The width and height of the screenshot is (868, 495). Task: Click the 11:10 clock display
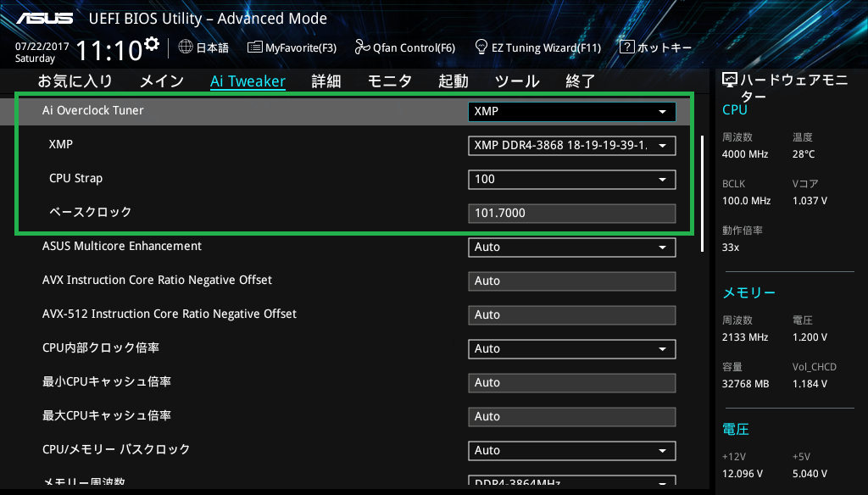109,50
